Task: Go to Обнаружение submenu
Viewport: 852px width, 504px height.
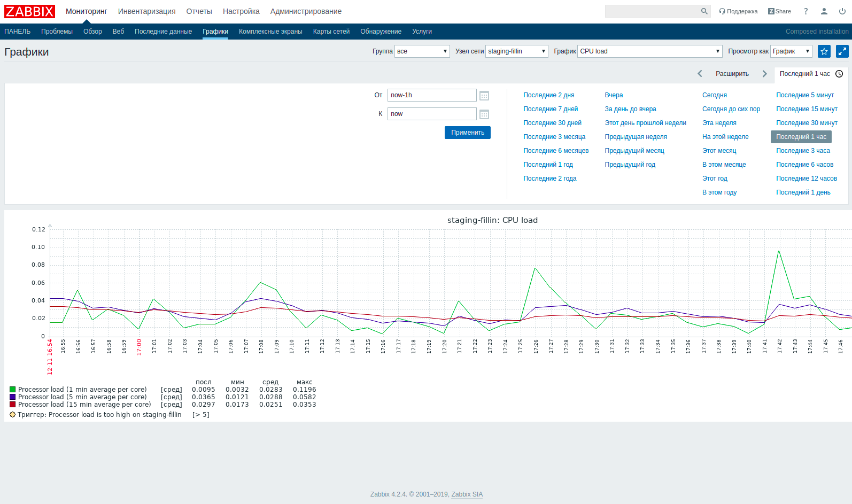Action: coord(381,32)
